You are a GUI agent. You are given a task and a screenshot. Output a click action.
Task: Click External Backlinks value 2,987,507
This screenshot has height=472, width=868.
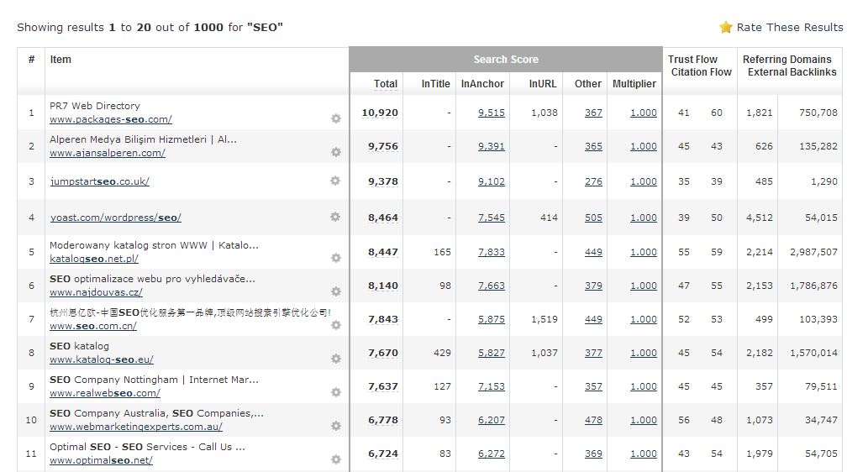coord(813,252)
